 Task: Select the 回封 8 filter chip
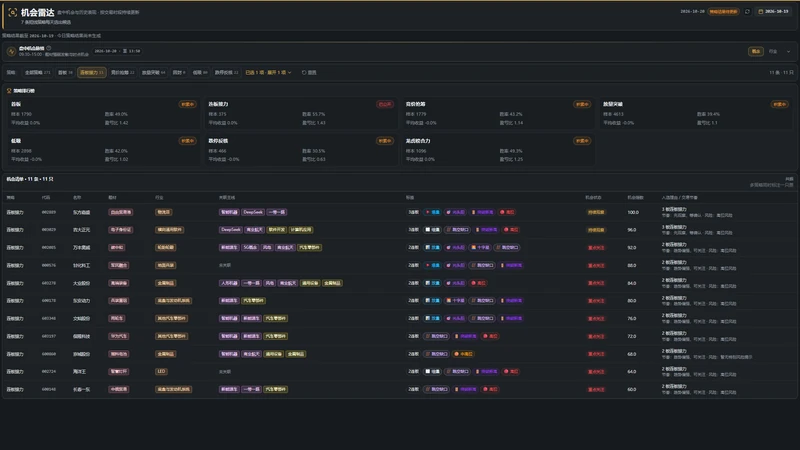(x=179, y=72)
